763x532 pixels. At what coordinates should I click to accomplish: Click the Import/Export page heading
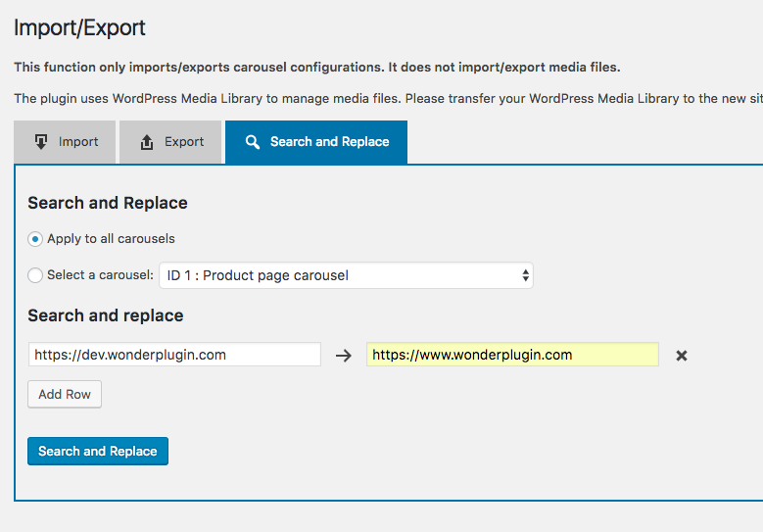(80, 27)
